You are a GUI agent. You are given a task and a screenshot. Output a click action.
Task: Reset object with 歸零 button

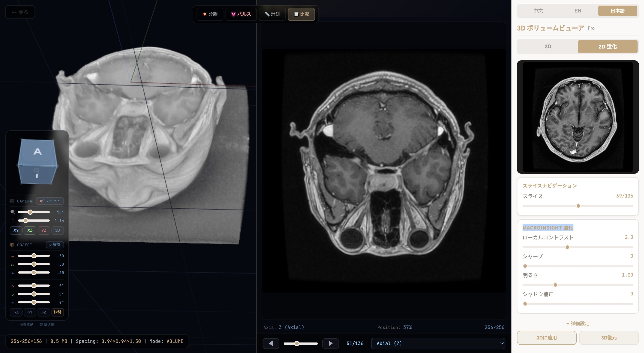coord(55,244)
